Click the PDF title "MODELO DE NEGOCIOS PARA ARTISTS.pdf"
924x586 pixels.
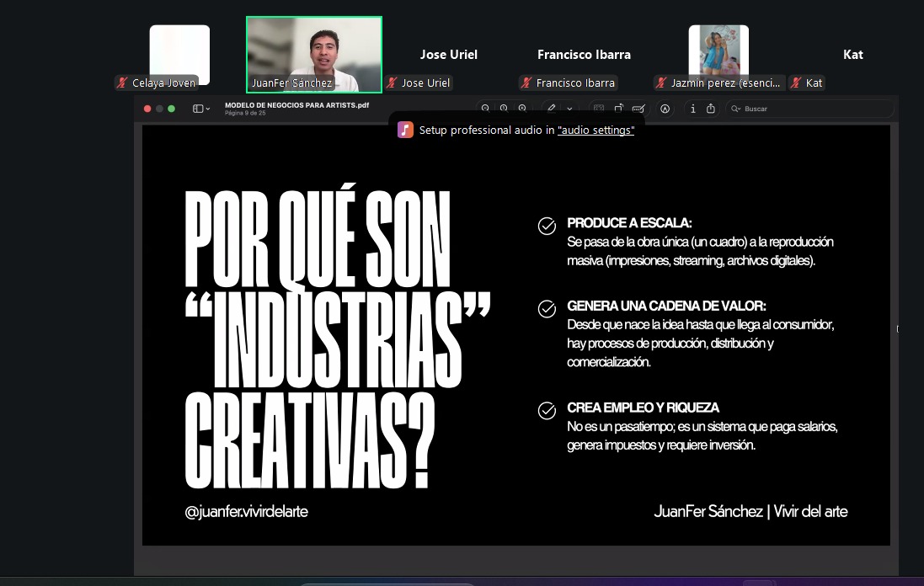pyautogui.click(x=296, y=105)
